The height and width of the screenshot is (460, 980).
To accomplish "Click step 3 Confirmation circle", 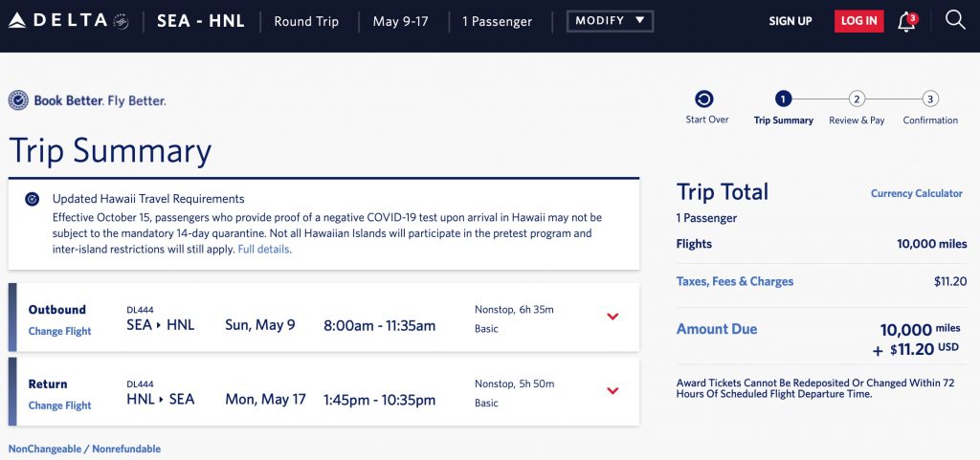I will pos(930,99).
